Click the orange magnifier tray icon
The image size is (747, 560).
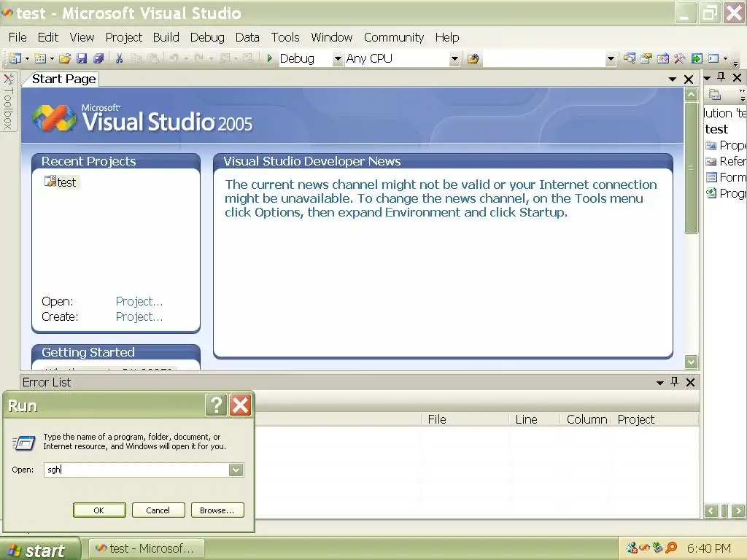(671, 548)
